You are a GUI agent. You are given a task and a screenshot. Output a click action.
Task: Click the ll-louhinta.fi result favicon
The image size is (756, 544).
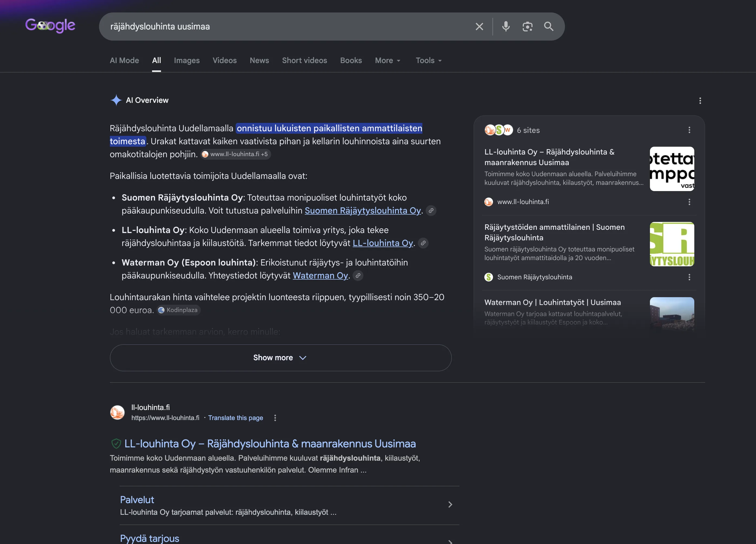pyautogui.click(x=117, y=412)
